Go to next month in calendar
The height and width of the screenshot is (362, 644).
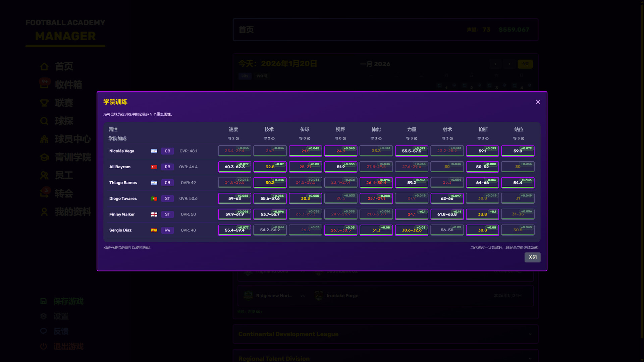pyautogui.click(x=509, y=64)
